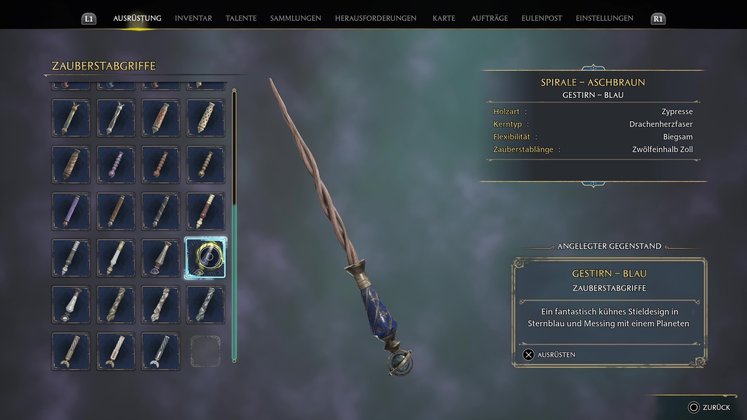
Task: Click the Ausrüsten button
Action: click(549, 355)
